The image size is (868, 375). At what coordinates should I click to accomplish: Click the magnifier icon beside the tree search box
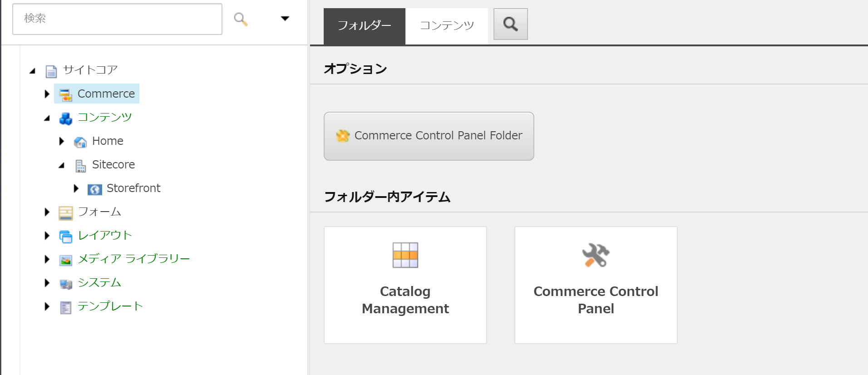(241, 19)
